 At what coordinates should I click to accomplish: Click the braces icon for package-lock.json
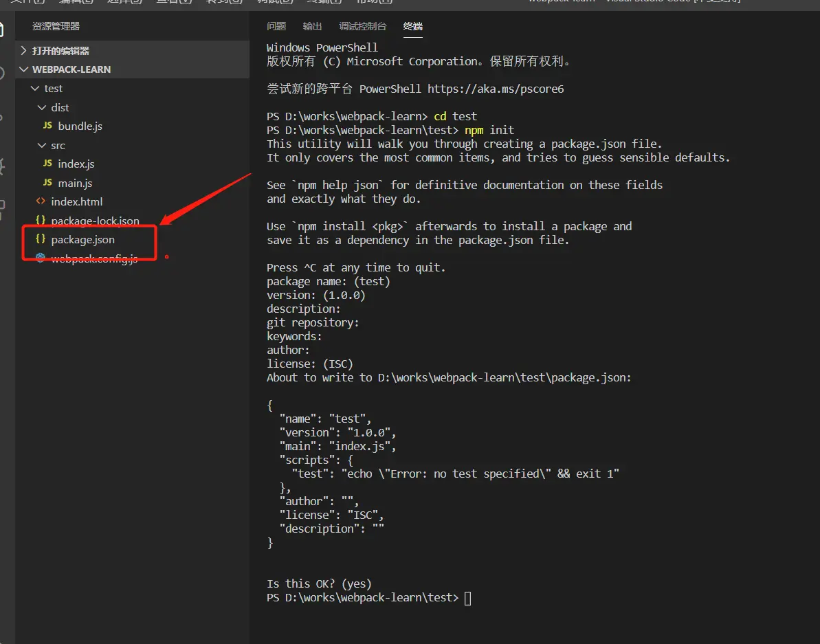(x=41, y=220)
